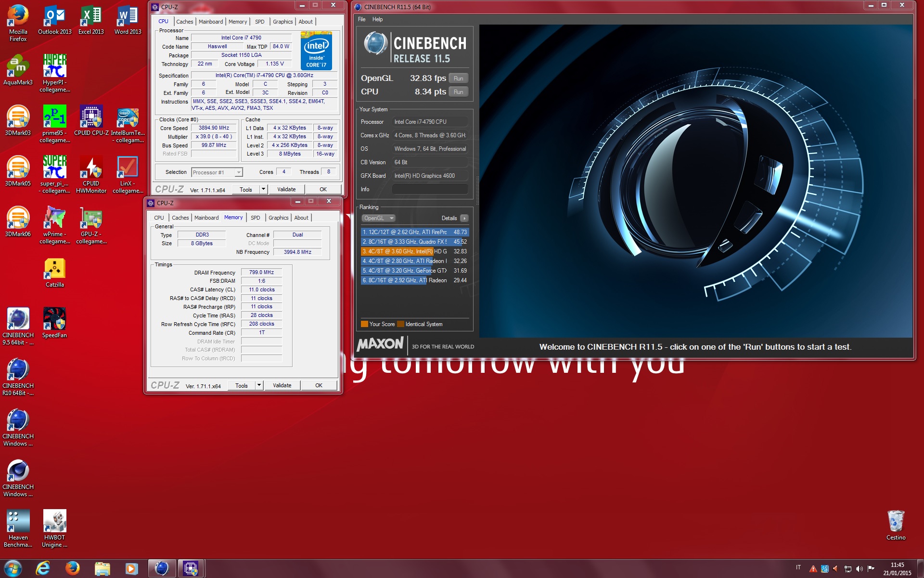This screenshot has height=578, width=924.
Task: Switch to Caches tab in upper CPU-Z
Action: (x=184, y=22)
